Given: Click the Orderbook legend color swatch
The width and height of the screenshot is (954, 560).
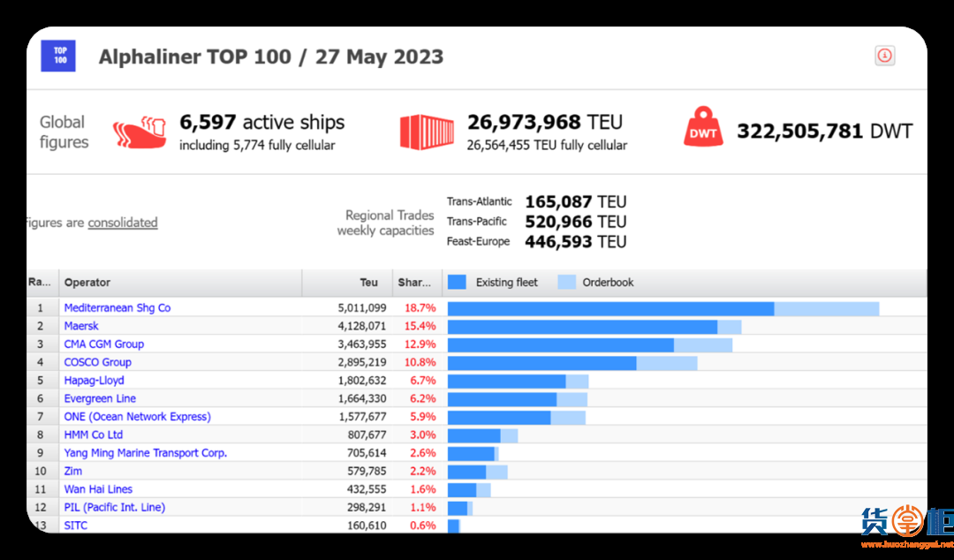Looking at the screenshot, I should (566, 283).
